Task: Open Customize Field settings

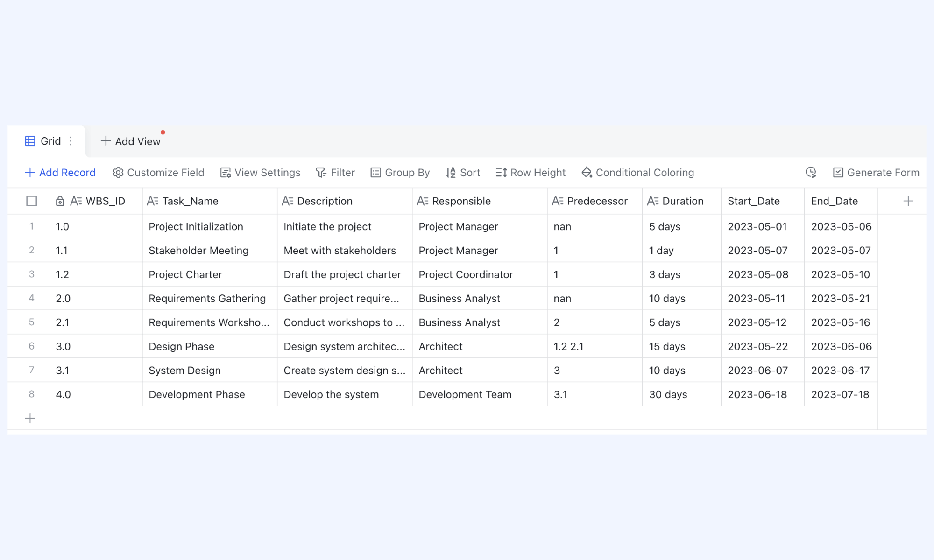Action: (159, 173)
